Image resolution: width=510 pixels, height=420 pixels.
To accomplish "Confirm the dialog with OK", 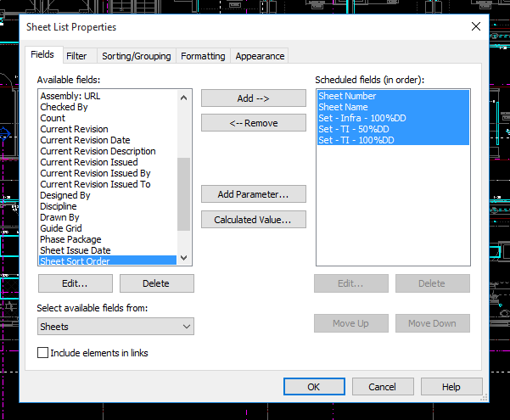I will pyautogui.click(x=314, y=387).
